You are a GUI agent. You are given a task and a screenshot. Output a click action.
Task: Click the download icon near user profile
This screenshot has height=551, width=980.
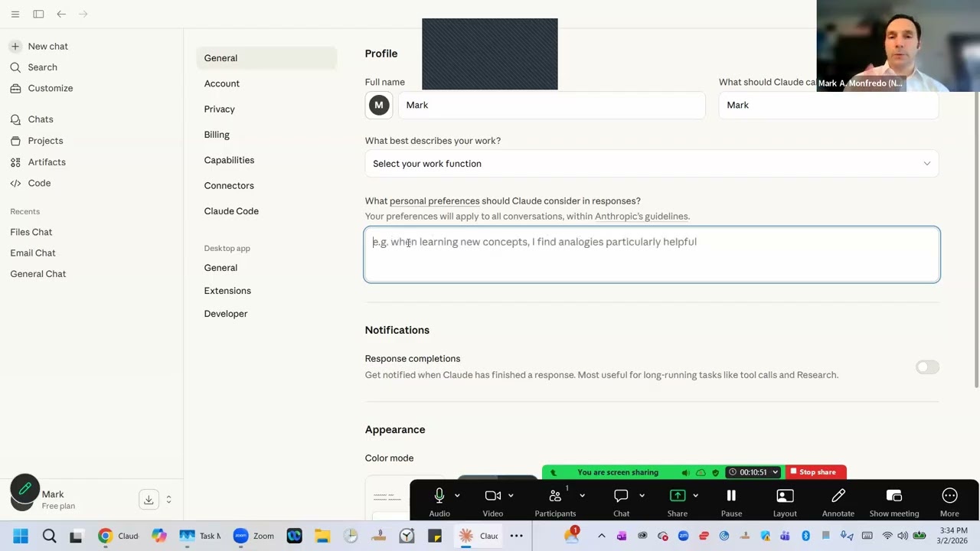point(149,500)
